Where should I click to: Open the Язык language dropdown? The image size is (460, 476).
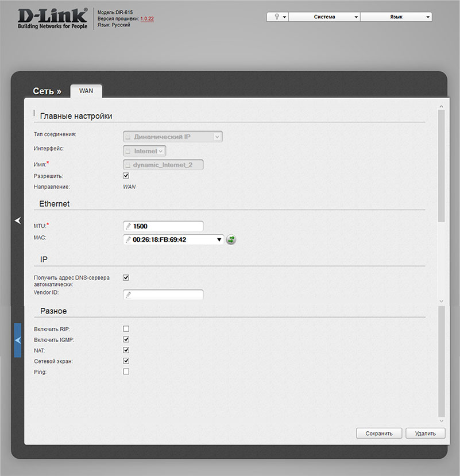point(396,17)
